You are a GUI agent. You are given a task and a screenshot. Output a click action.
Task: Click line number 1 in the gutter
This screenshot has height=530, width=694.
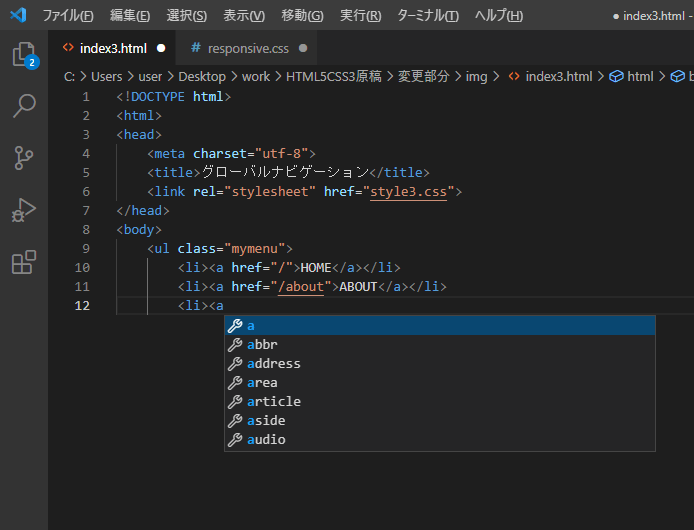86,97
